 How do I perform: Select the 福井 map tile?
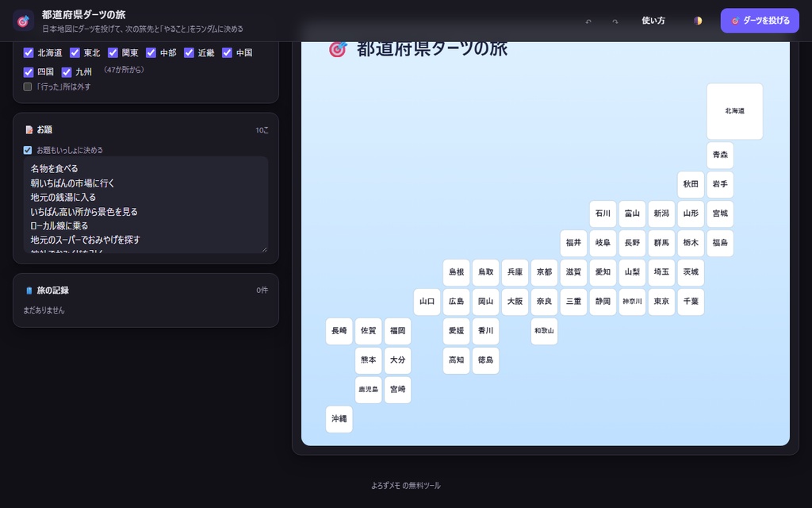573,243
